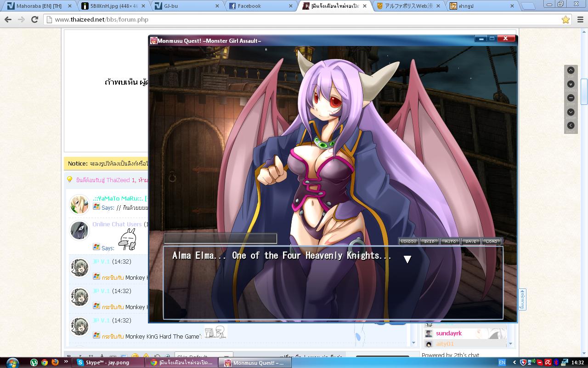Click the DOWN arrow in floating widget
The width and height of the screenshot is (588, 368).
(571, 112)
